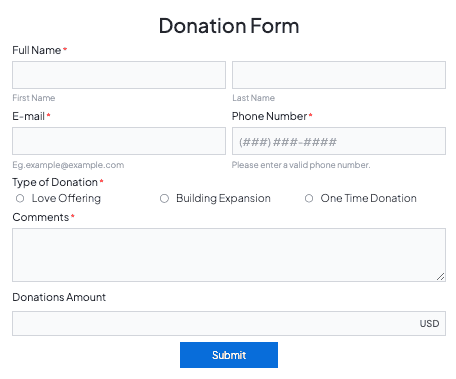Click the Comments box resize handle
The height and width of the screenshot is (379, 456).
click(441, 277)
